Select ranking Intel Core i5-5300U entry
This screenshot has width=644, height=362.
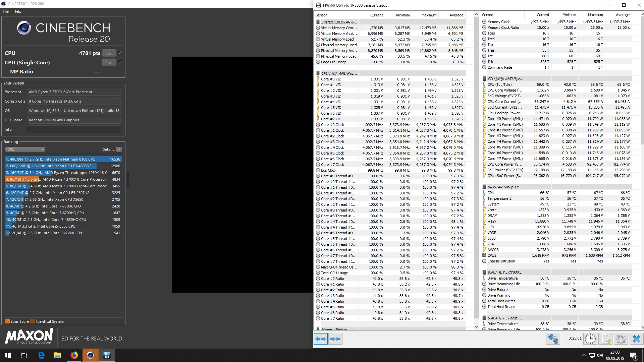[x=63, y=233]
